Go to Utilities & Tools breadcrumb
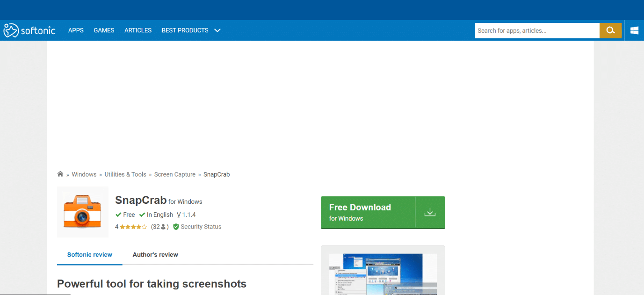Screen dimensions: 644x295 pyautogui.click(x=125, y=174)
